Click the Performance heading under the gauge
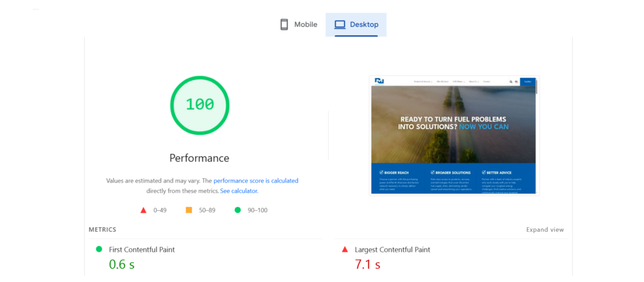 coord(199,158)
